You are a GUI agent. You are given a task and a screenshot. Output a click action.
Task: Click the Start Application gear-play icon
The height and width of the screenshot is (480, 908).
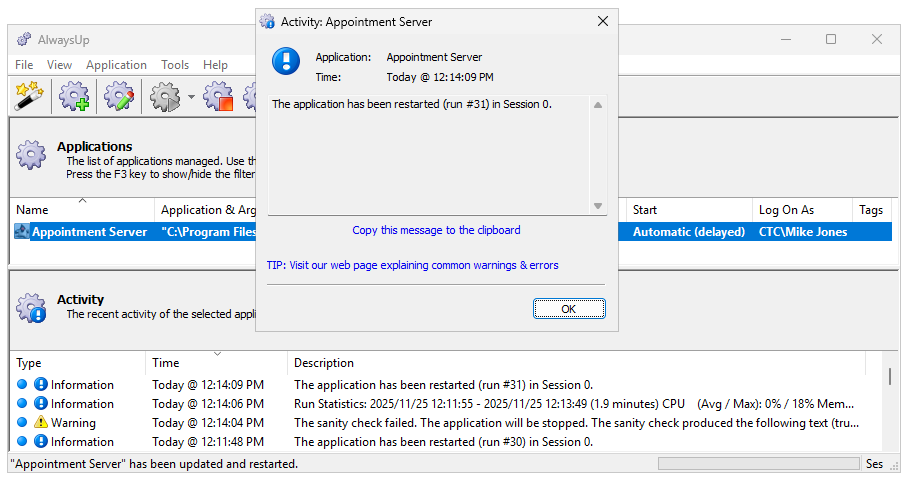point(165,96)
